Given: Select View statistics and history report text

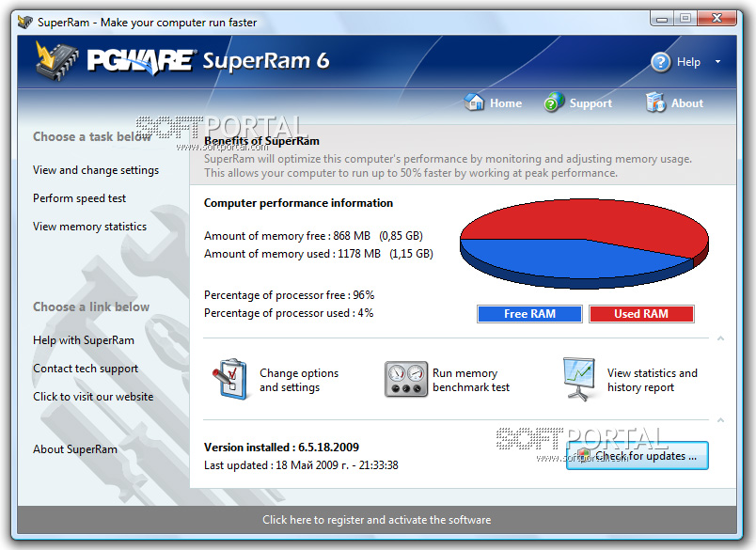Looking at the screenshot, I should coord(653,380).
